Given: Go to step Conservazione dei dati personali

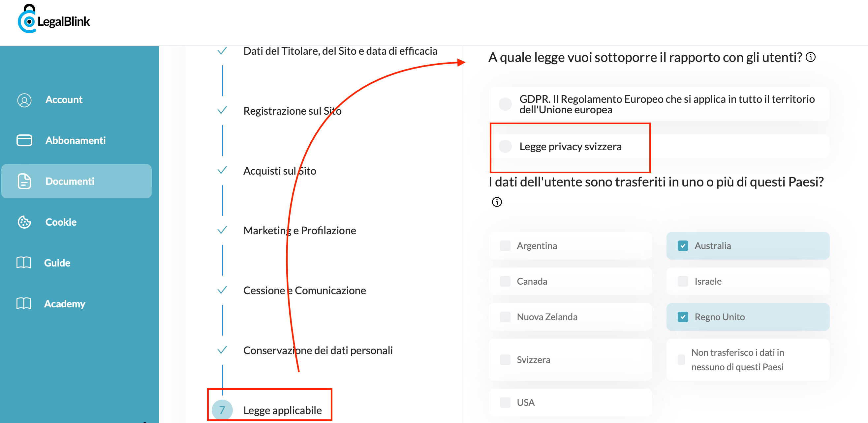Looking at the screenshot, I should coord(318,350).
